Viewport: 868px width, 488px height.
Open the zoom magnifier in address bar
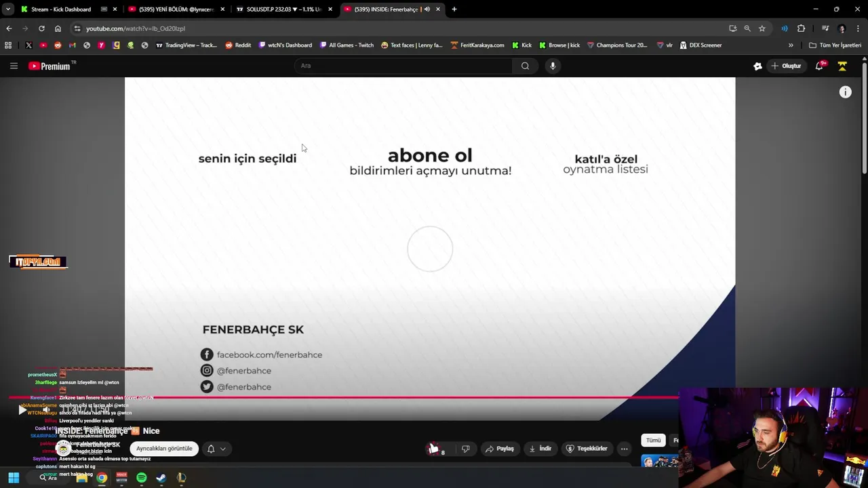click(747, 28)
